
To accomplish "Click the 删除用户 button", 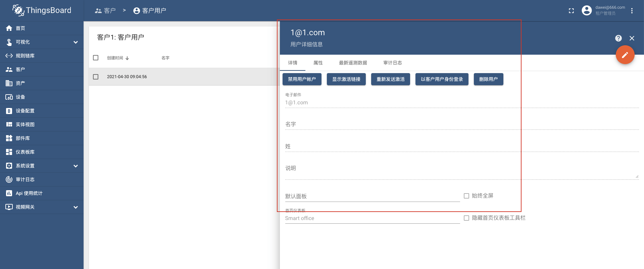I will (x=489, y=79).
